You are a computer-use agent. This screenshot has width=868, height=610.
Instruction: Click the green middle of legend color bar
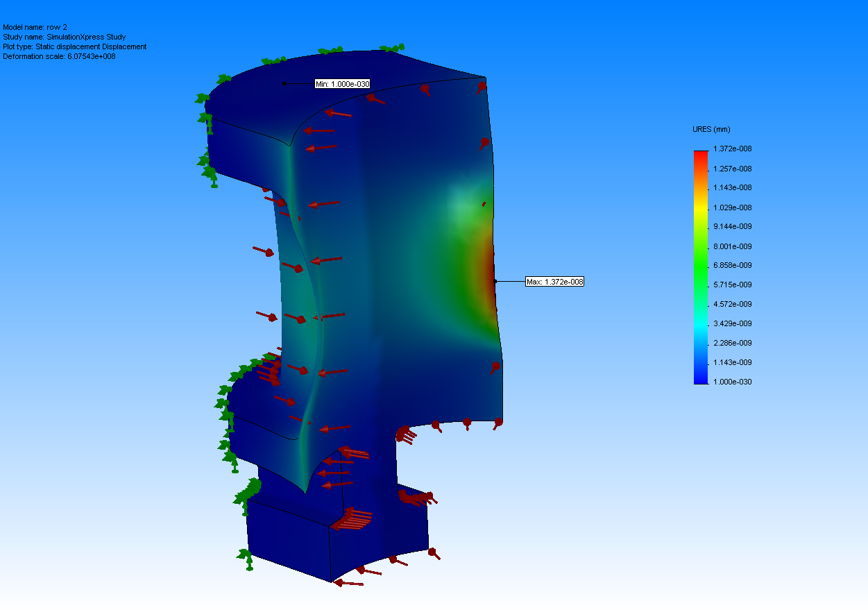click(x=701, y=266)
